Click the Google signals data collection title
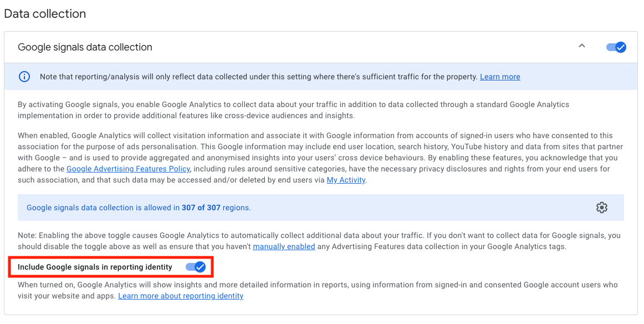 (x=85, y=47)
